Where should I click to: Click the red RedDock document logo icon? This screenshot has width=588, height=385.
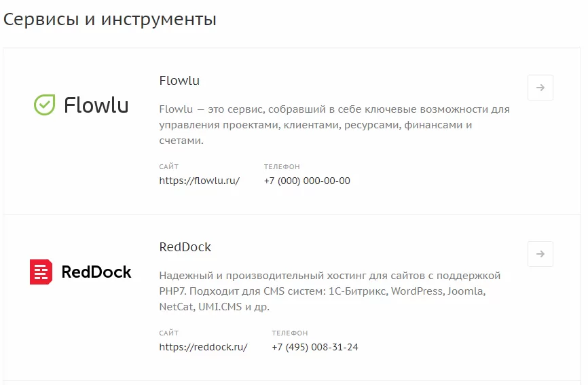tap(41, 272)
